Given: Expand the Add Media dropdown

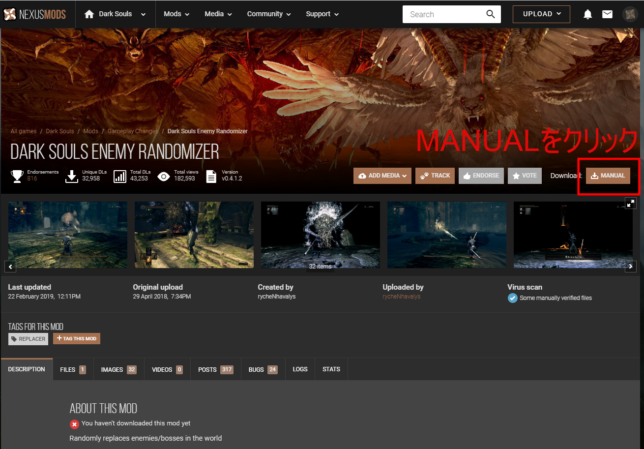Looking at the screenshot, I should [382, 176].
